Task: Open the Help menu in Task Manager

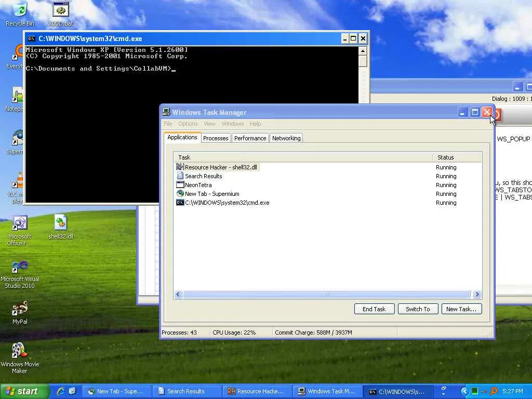Action: tap(256, 124)
